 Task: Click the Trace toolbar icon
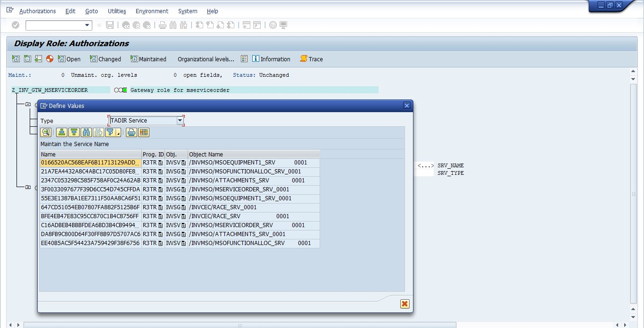click(x=311, y=59)
